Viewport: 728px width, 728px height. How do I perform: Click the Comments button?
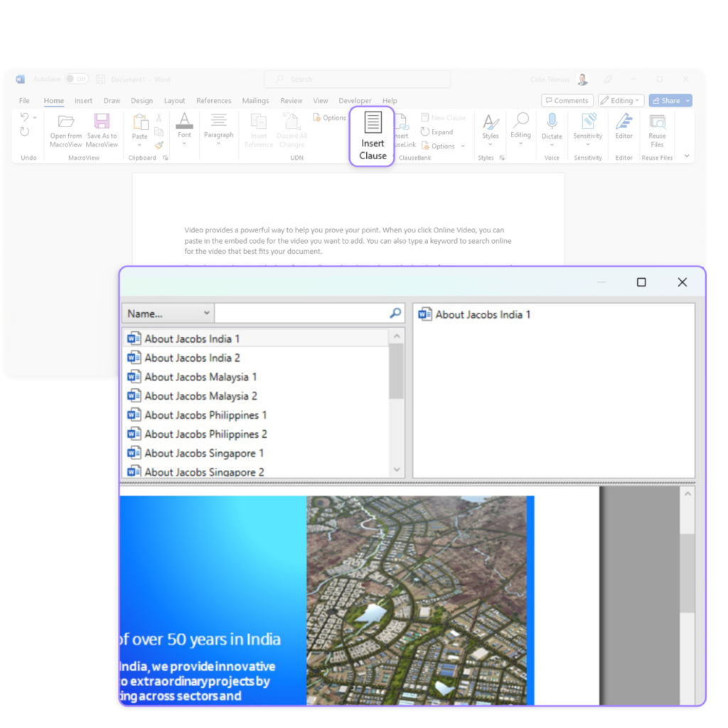[567, 100]
